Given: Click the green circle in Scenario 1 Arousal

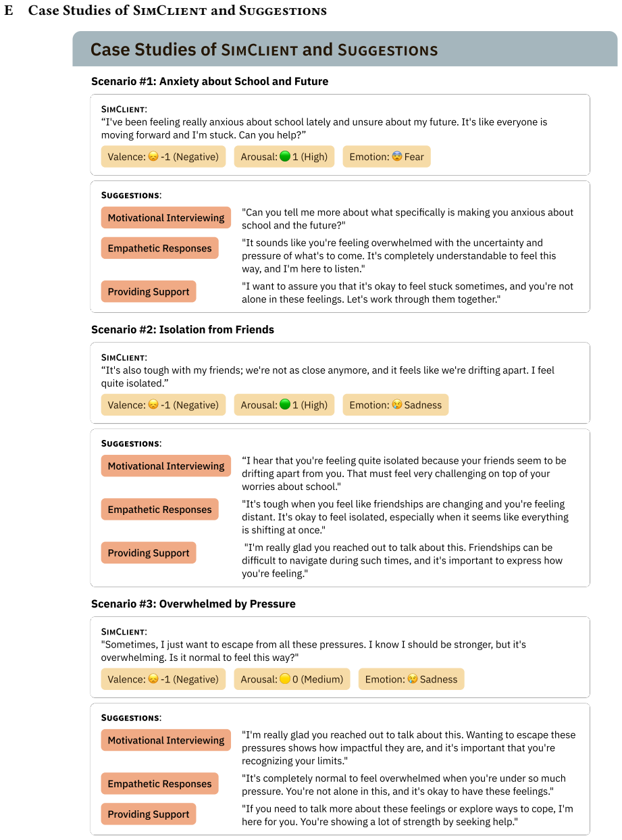Looking at the screenshot, I should tap(284, 157).
